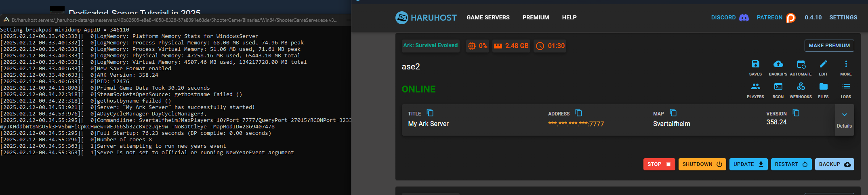Open the Premium menu item
This screenshot has height=195, width=868.
pyautogui.click(x=536, y=18)
